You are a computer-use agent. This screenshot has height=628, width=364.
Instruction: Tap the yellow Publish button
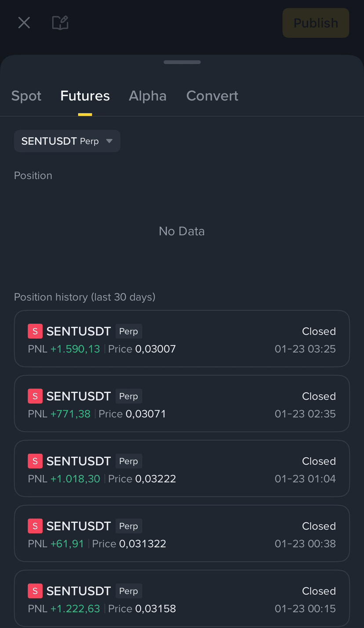316,23
